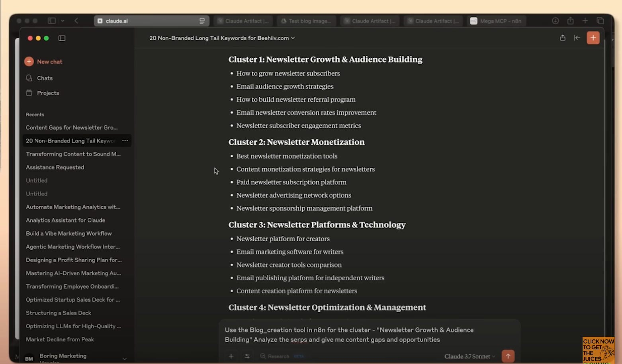Expand the Boring Marketing account menu
Image resolution: width=622 pixels, height=364 pixels.
coord(125,358)
